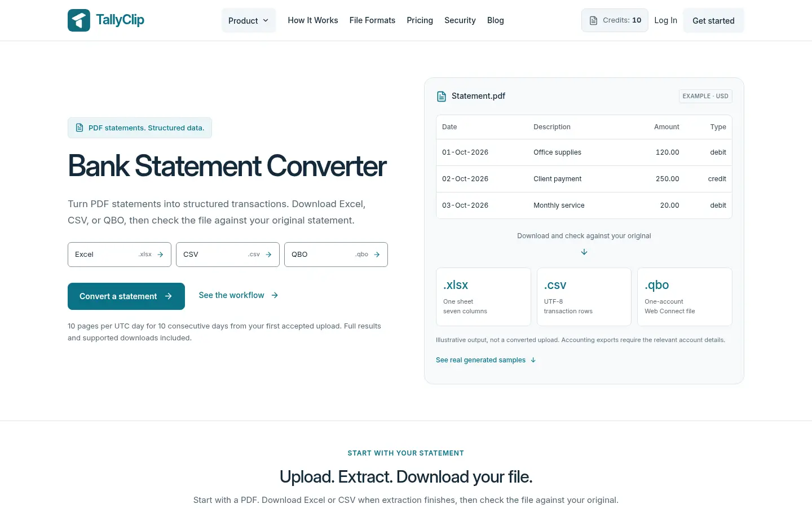Click the arrow on the Excel format button

(160, 255)
